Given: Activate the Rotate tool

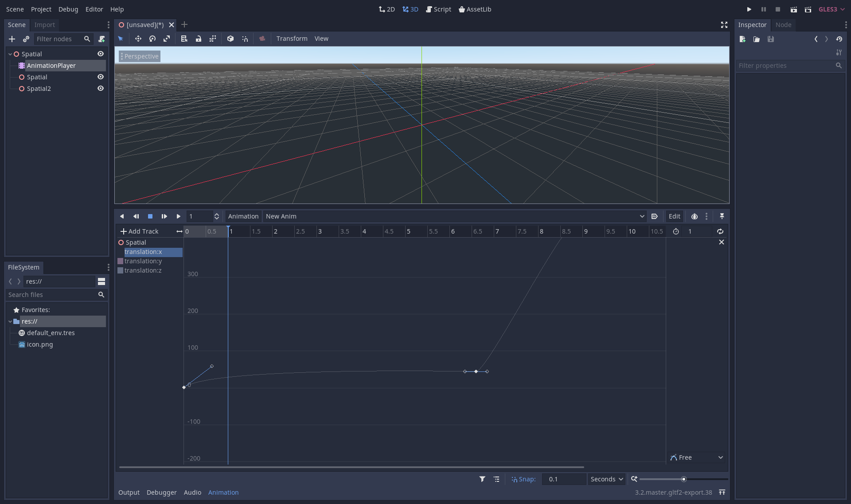Looking at the screenshot, I should pyautogui.click(x=152, y=39).
